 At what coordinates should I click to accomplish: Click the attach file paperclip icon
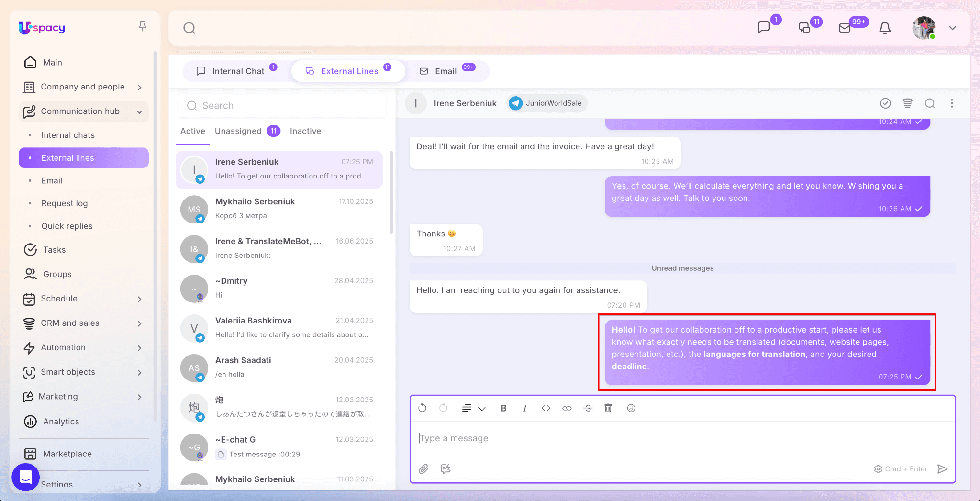pos(423,469)
